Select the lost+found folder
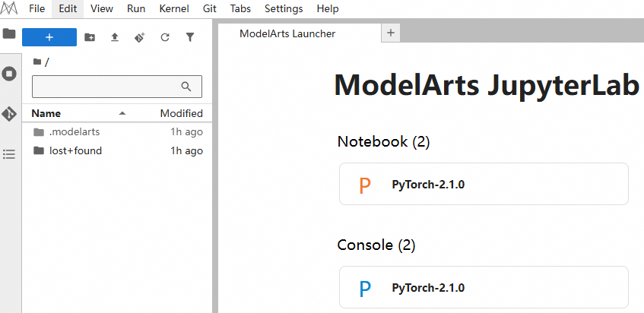Screen dimensions: 644x313 [x=117, y=150]
